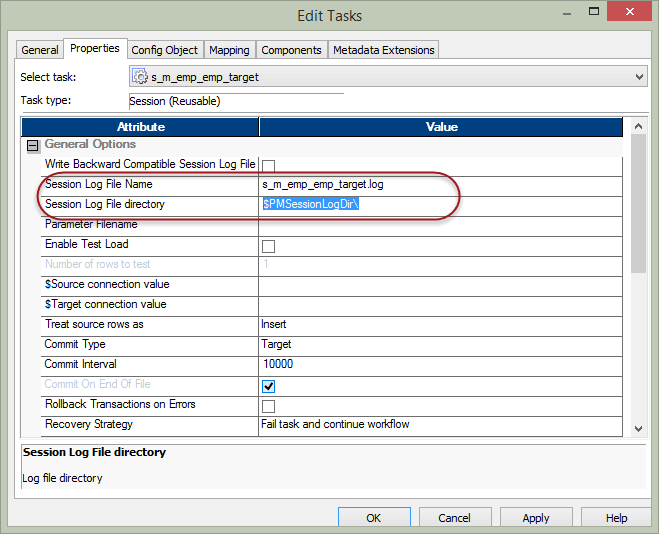This screenshot has height=534, width=659.
Task: Open the Config Object tab
Action: 164,50
